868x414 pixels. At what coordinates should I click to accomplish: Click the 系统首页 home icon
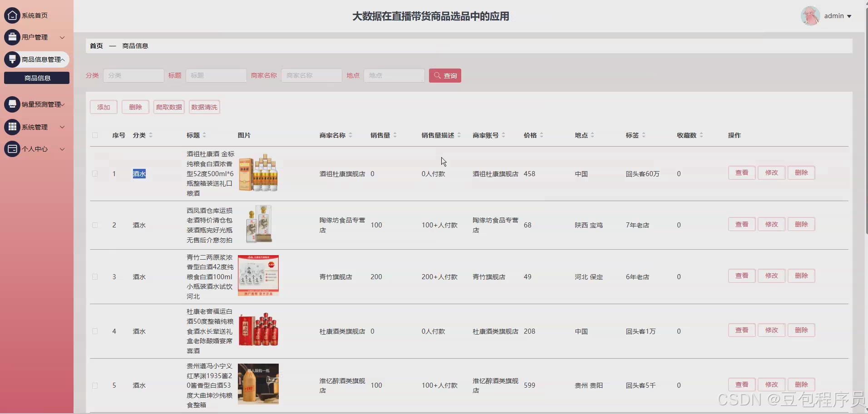(x=12, y=15)
